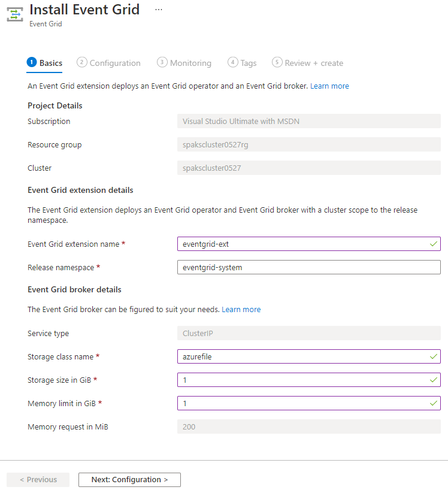Click the step 5 circle beside Review + create
This screenshot has width=448, height=493.
pos(277,62)
